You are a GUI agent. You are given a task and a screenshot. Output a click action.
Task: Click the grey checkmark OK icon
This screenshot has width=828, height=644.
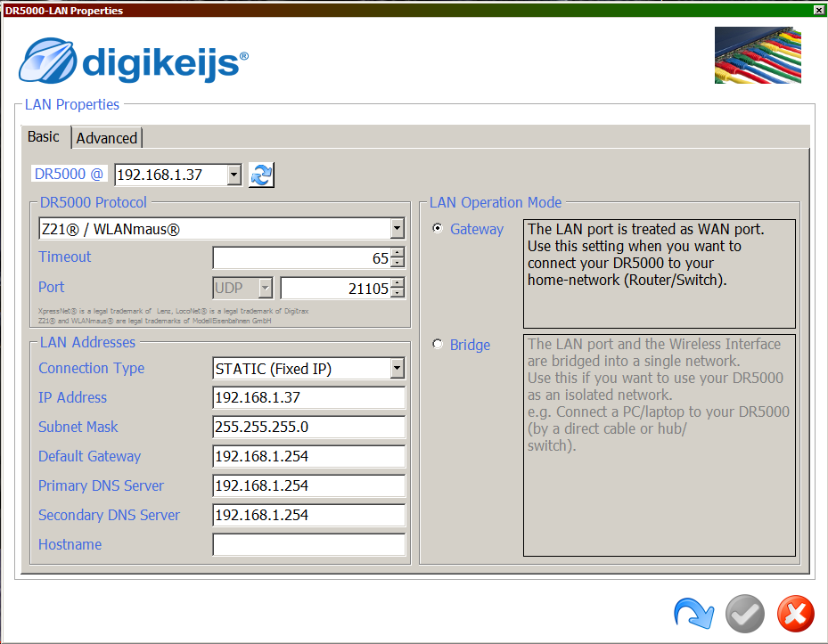coord(745,614)
